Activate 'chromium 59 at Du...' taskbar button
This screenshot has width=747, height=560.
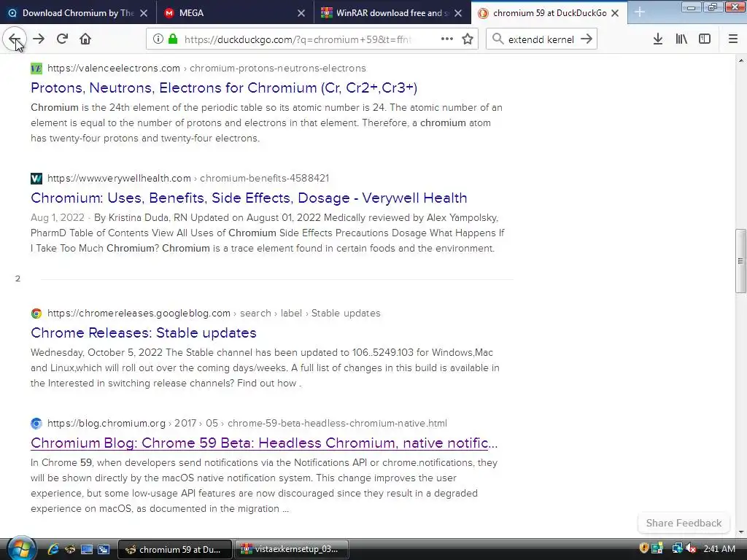[x=175, y=549]
